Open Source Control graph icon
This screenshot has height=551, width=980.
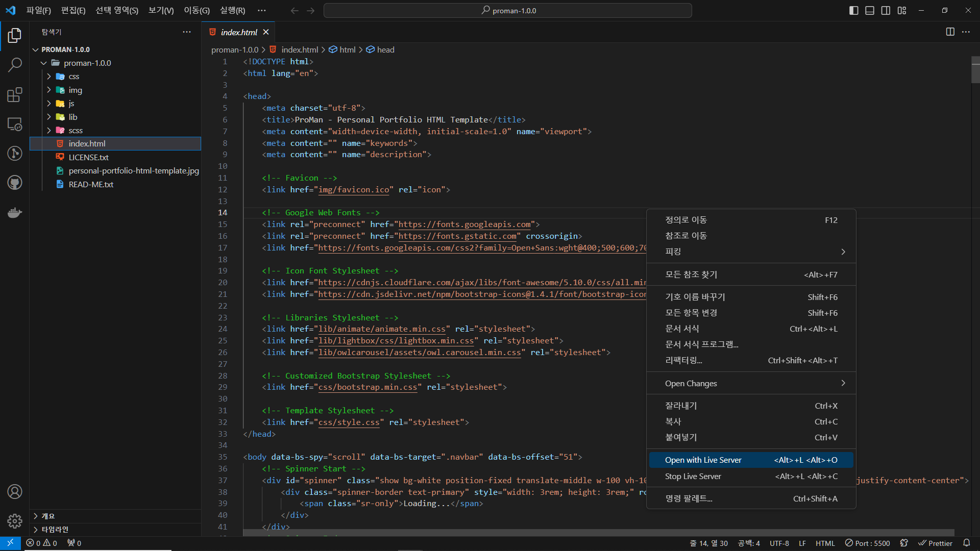[x=15, y=153]
